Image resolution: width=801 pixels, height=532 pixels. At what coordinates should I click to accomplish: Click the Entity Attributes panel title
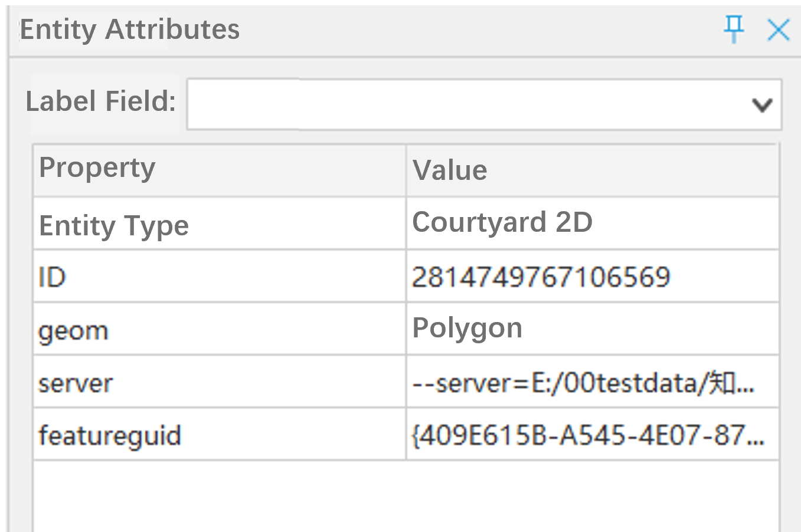[x=130, y=29]
